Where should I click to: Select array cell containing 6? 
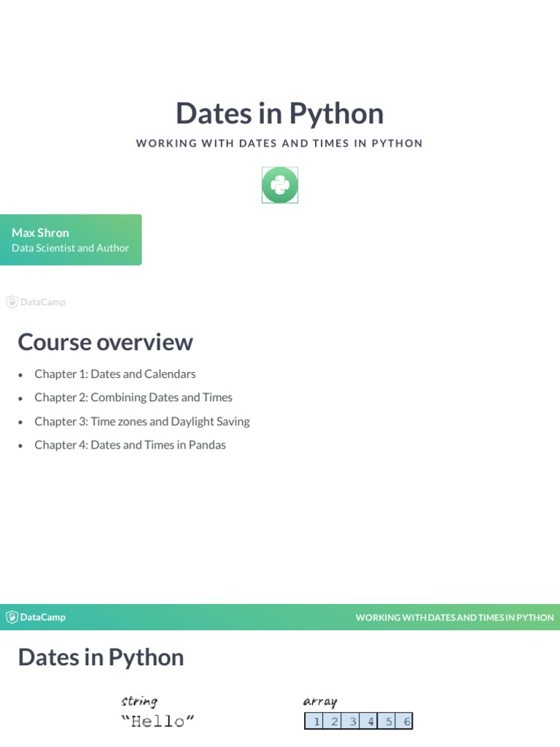tap(404, 721)
